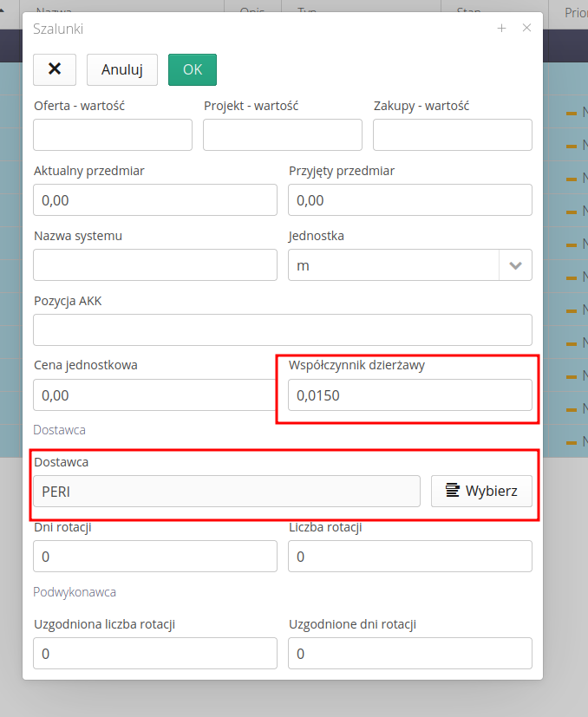This screenshot has height=717, width=588.
Task: Focus the Przyjęty przedmiar input
Action: coord(409,199)
